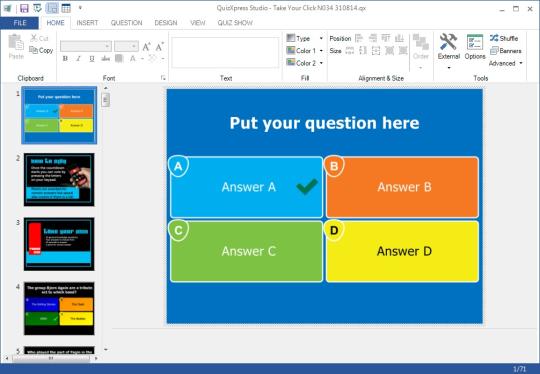Click the Answer D yellow box
540x374 pixels.
[x=402, y=251]
